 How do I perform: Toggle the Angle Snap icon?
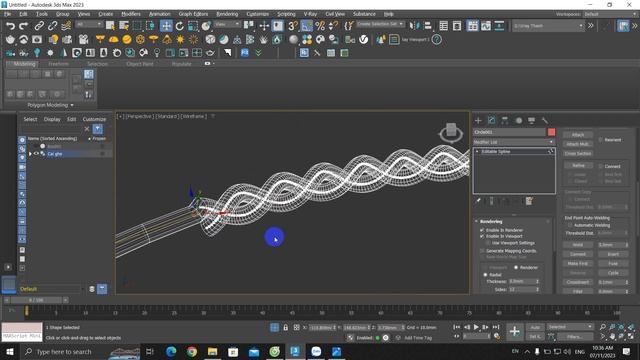(x=307, y=26)
